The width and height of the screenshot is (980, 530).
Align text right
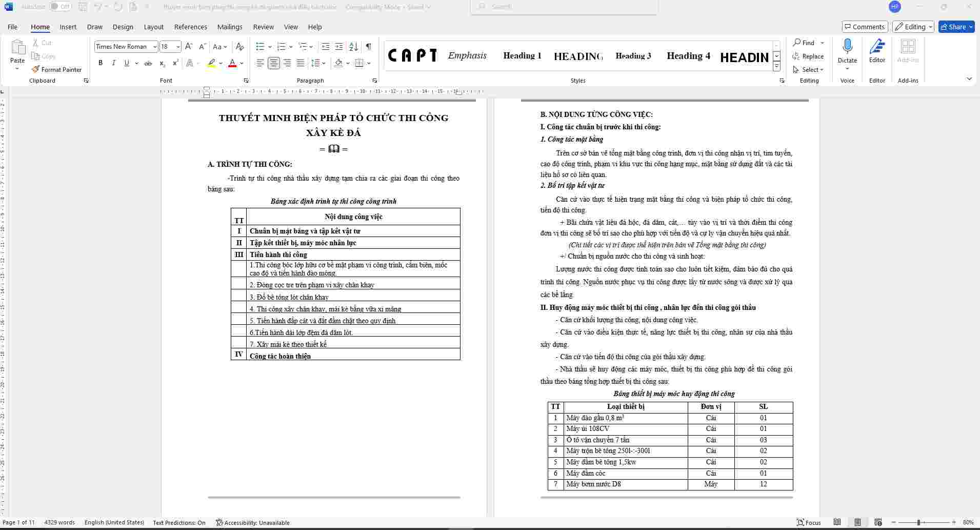tap(287, 63)
